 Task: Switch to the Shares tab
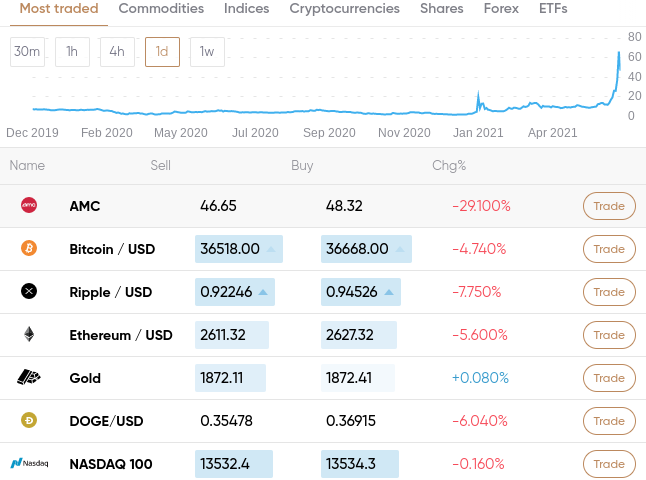click(442, 9)
